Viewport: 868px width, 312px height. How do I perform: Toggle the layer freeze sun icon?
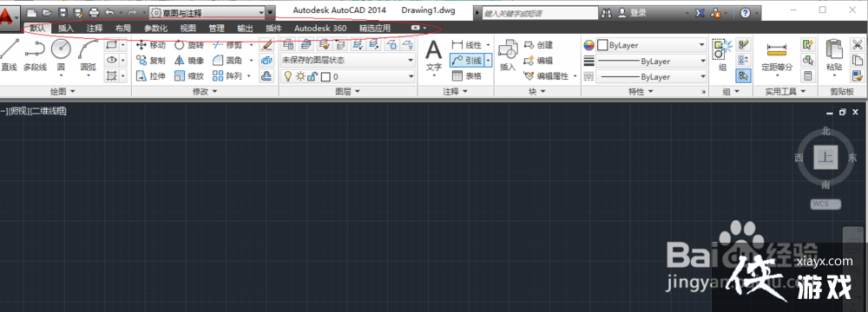300,77
